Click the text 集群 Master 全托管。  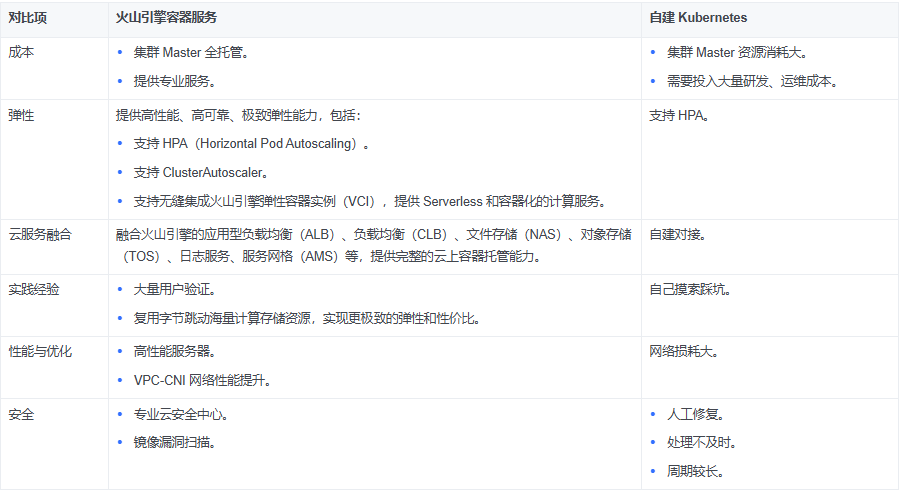point(191,53)
